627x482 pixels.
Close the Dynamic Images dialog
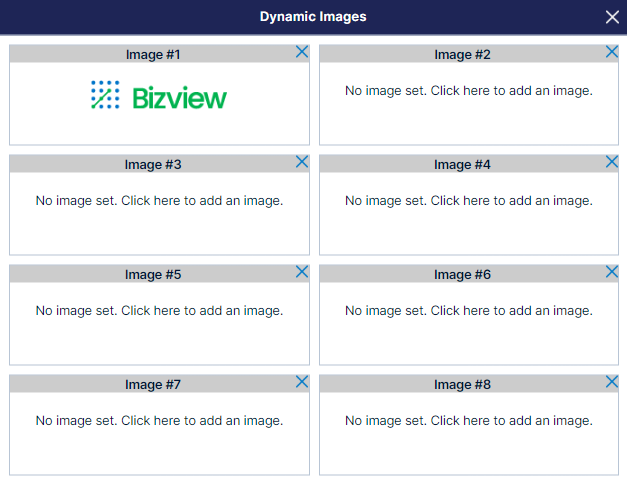(612, 17)
